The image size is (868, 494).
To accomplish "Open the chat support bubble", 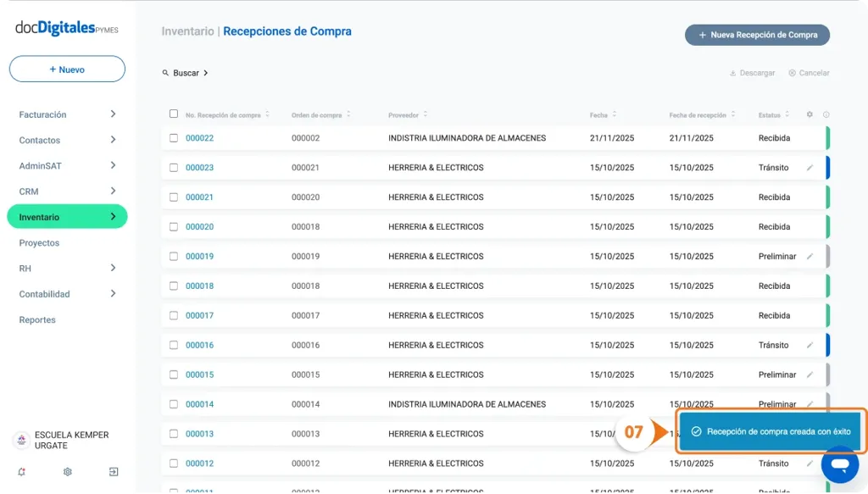I will point(839,464).
